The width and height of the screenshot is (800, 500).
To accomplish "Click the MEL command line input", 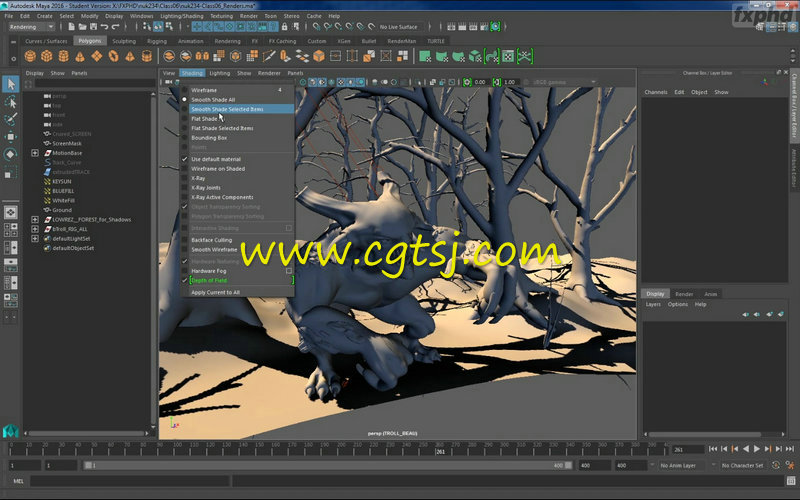I will tap(129, 481).
